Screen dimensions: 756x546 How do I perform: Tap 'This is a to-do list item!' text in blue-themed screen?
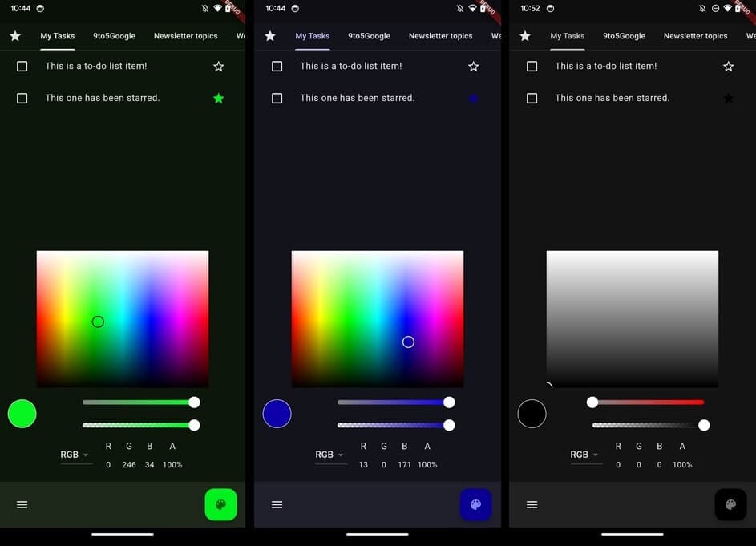pyautogui.click(x=351, y=67)
